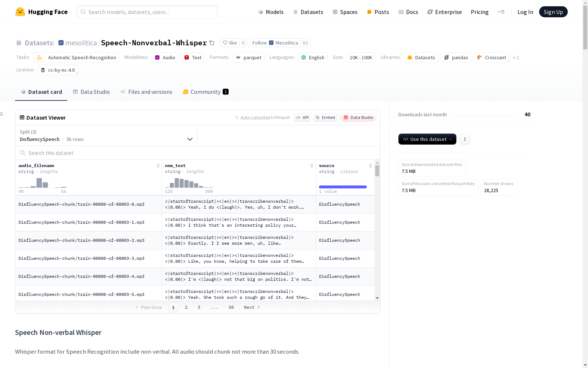Go to Models in top navigation
Viewport: 588px width, 368px height.
pyautogui.click(x=271, y=12)
